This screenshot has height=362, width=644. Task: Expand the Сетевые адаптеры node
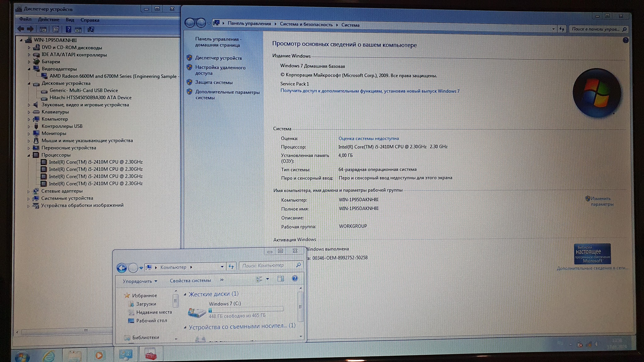point(29,191)
